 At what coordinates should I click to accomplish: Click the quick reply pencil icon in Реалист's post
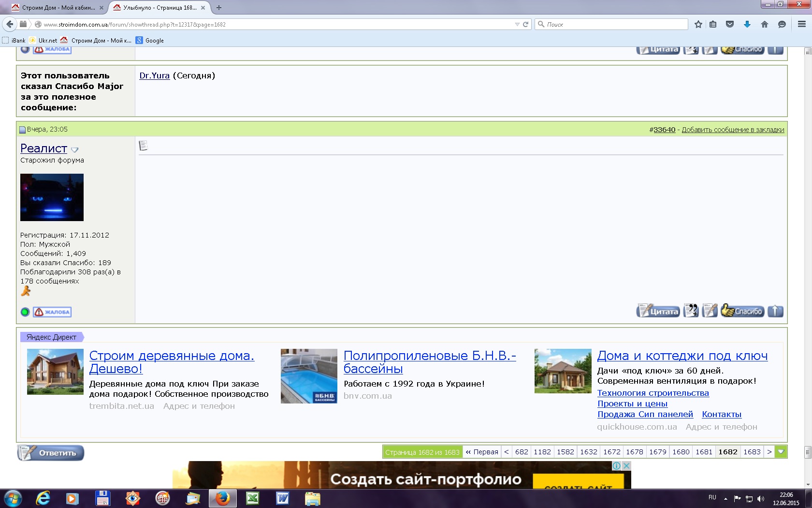(x=710, y=311)
